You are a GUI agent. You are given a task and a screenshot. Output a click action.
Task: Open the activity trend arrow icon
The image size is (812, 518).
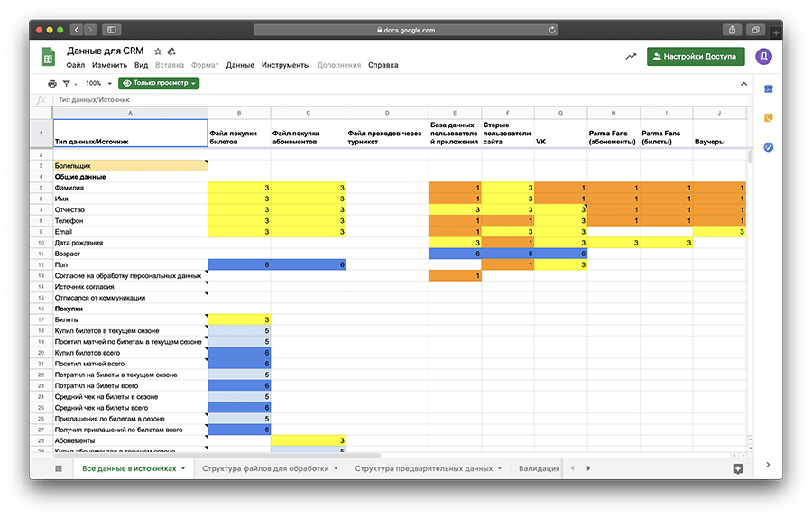[x=631, y=57]
